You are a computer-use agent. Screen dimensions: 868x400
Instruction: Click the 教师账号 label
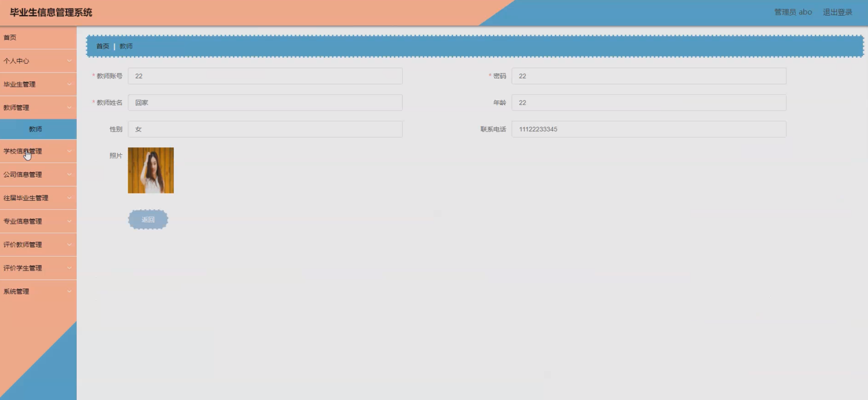point(109,76)
